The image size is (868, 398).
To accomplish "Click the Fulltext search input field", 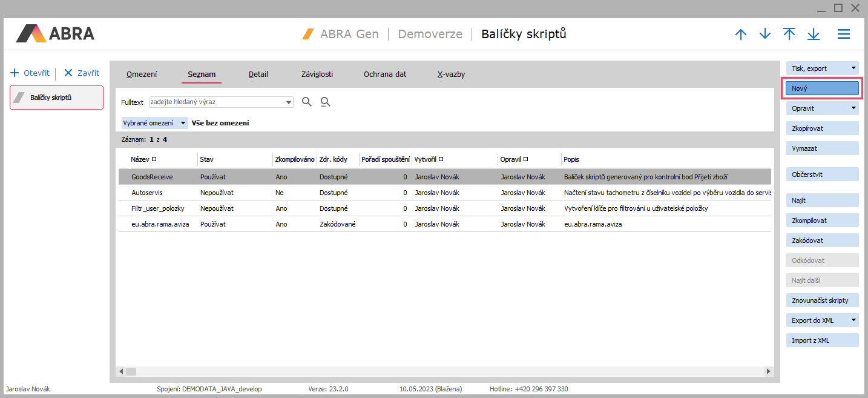I will [x=217, y=102].
